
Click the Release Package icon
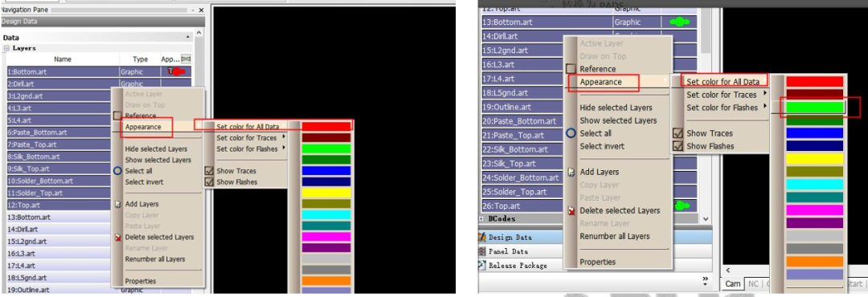pos(483,266)
